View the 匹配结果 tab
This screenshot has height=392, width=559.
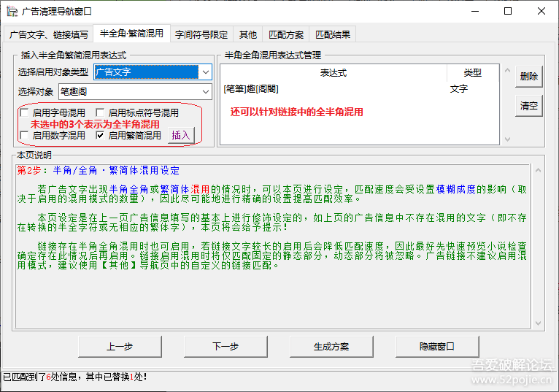(x=333, y=34)
